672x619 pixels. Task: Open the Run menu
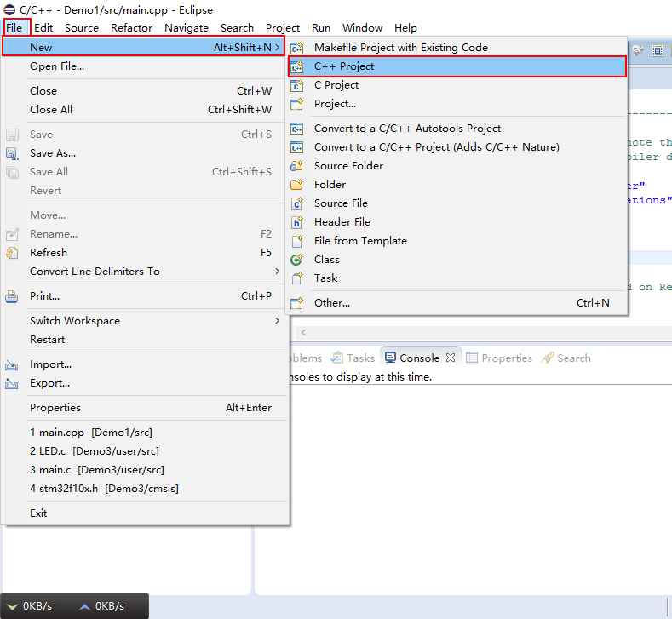[x=321, y=28]
